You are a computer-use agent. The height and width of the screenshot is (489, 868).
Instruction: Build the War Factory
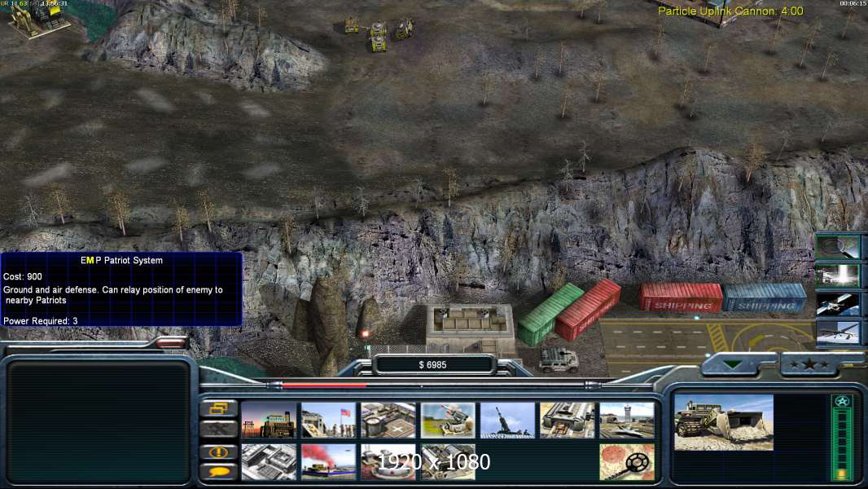tap(568, 421)
